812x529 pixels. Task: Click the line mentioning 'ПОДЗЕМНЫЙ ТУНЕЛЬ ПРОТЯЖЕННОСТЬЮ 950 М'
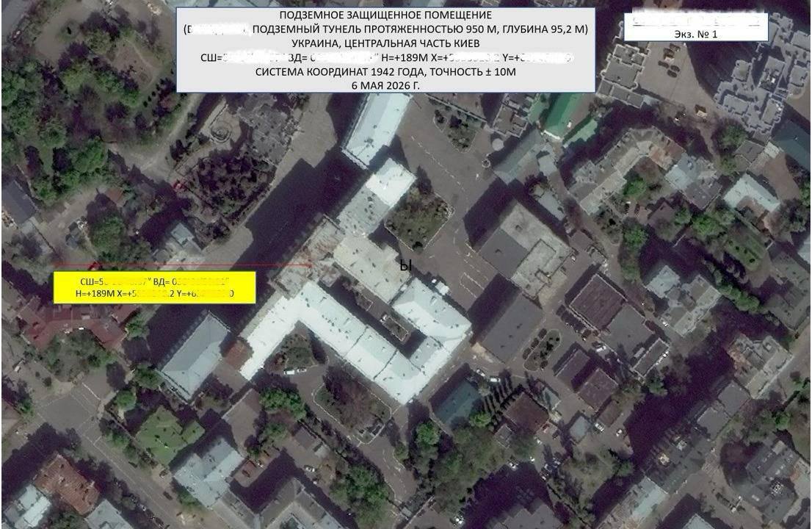[x=385, y=29]
